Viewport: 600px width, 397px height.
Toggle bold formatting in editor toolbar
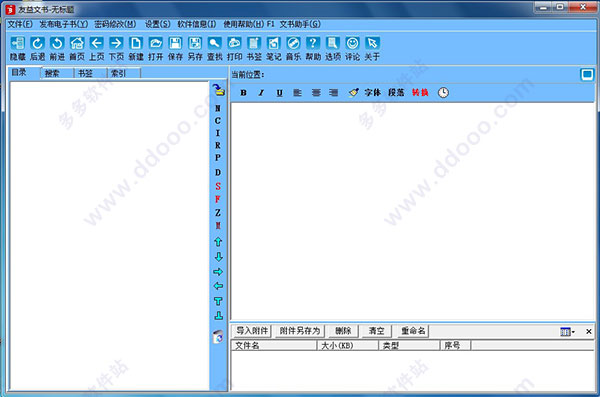(243, 93)
